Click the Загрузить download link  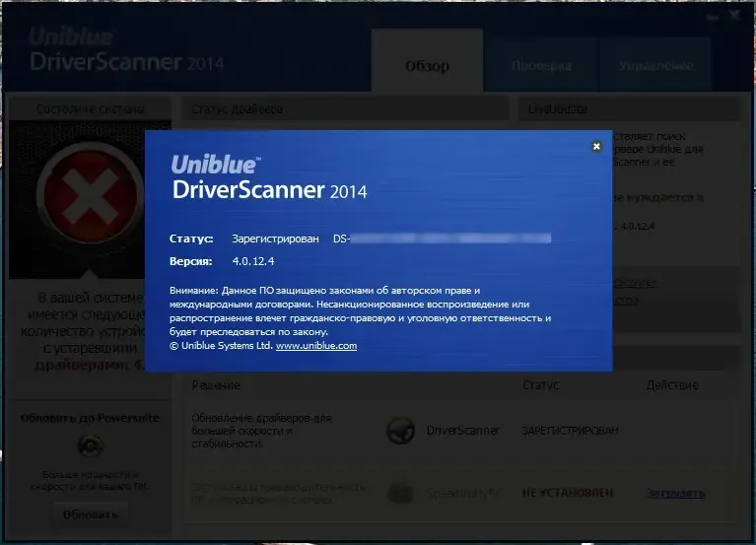(675, 493)
